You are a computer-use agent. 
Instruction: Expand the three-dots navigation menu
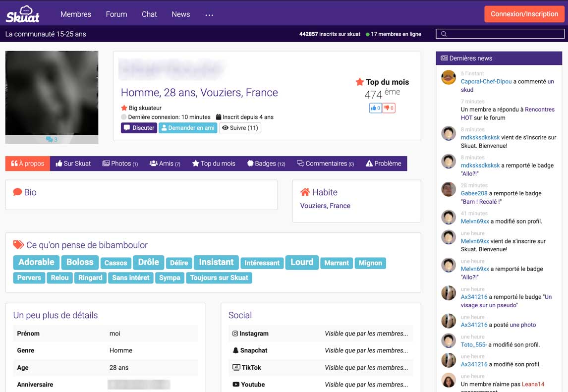coord(209,15)
